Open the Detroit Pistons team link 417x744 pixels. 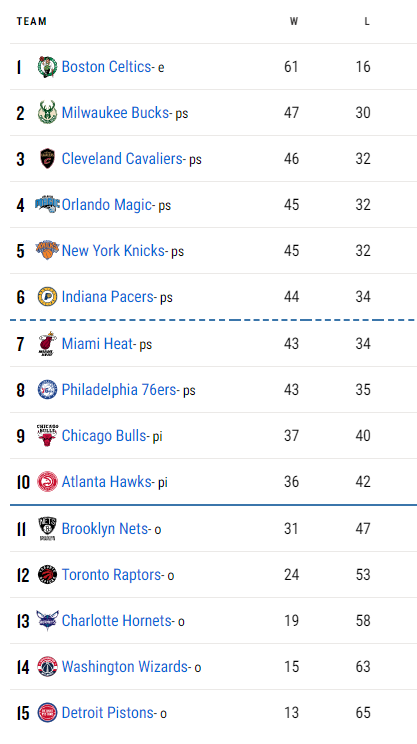(x=108, y=713)
